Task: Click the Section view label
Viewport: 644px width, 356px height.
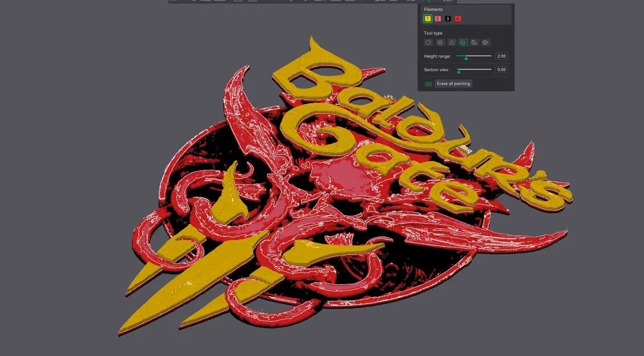Action: 436,69
